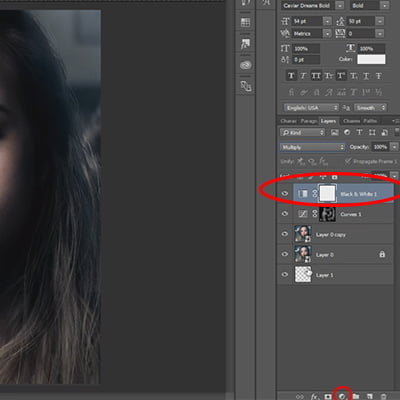This screenshot has height=400, width=400.
Task: Filter layers by adjustment layers icon
Action: click(347, 132)
